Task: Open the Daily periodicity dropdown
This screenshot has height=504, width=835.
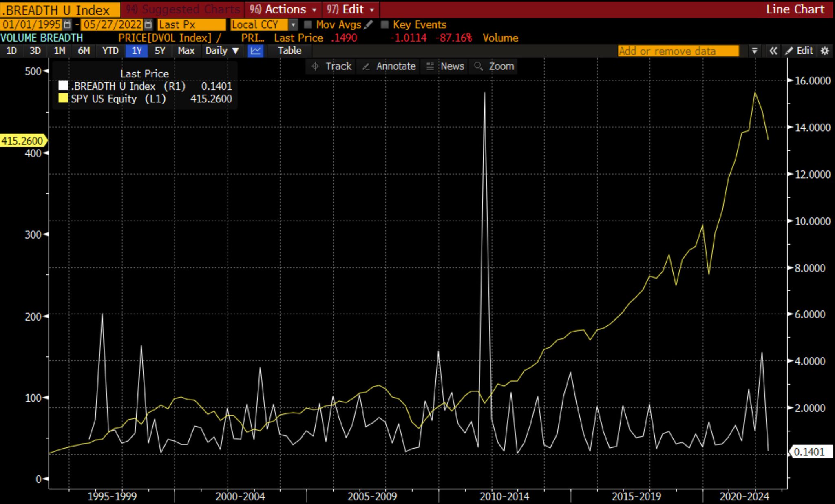Action: (222, 51)
